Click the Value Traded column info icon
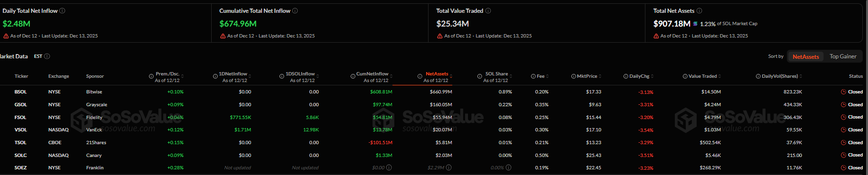The height and width of the screenshot is (175, 868). [685, 76]
